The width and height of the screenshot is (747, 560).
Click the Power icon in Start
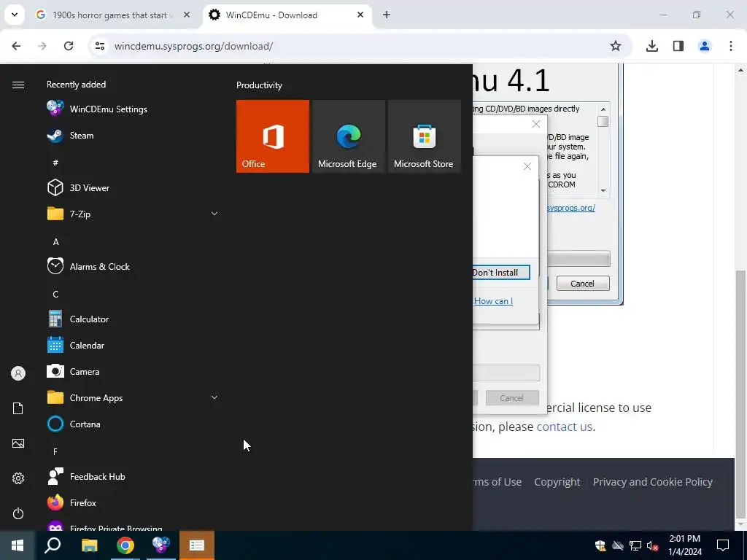click(x=18, y=513)
